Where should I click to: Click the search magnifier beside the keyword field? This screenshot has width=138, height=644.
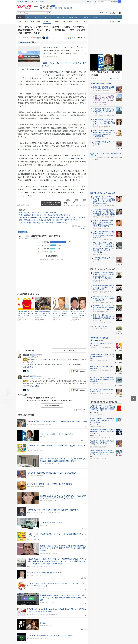click(x=49, y=13)
